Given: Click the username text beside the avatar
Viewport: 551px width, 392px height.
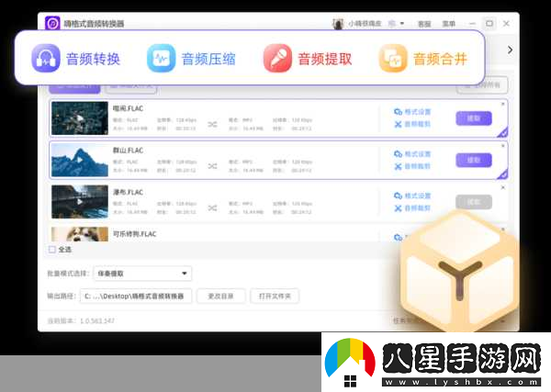Looking at the screenshot, I should point(365,24).
